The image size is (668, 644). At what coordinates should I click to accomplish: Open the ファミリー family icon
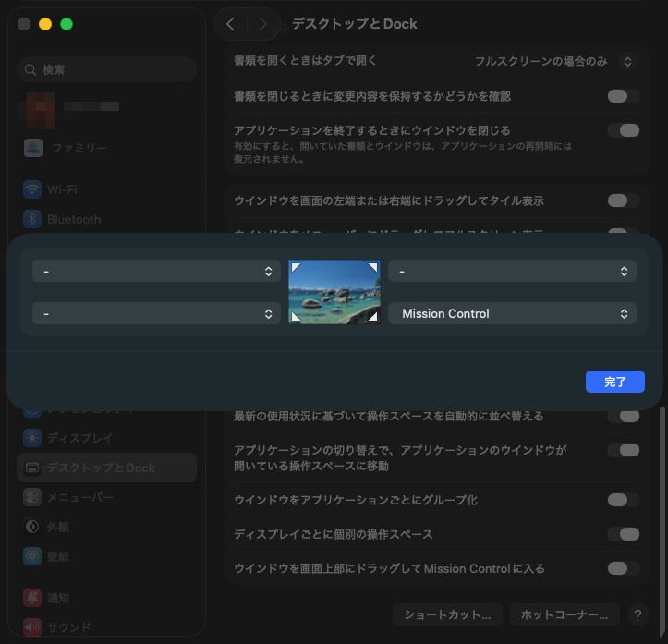[x=33, y=148]
